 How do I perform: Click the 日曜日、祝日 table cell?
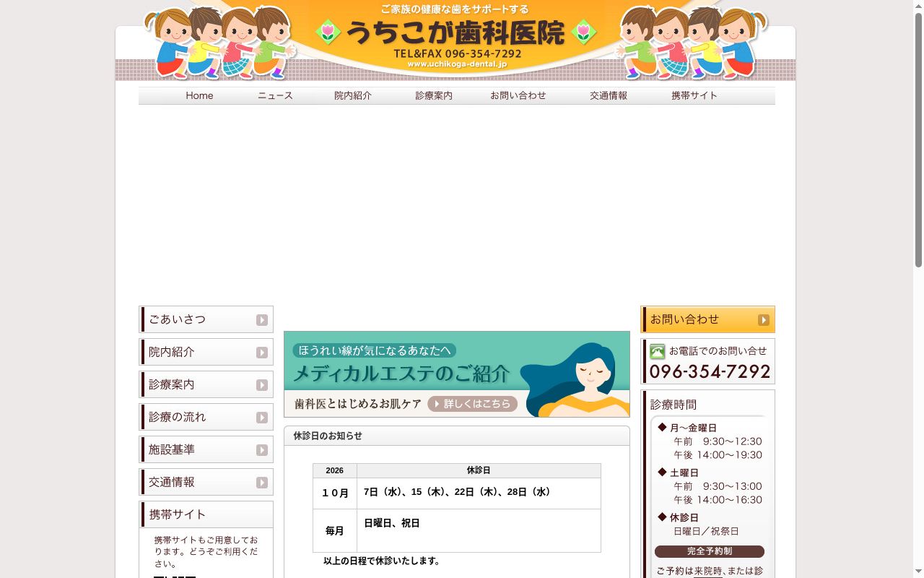point(479,531)
